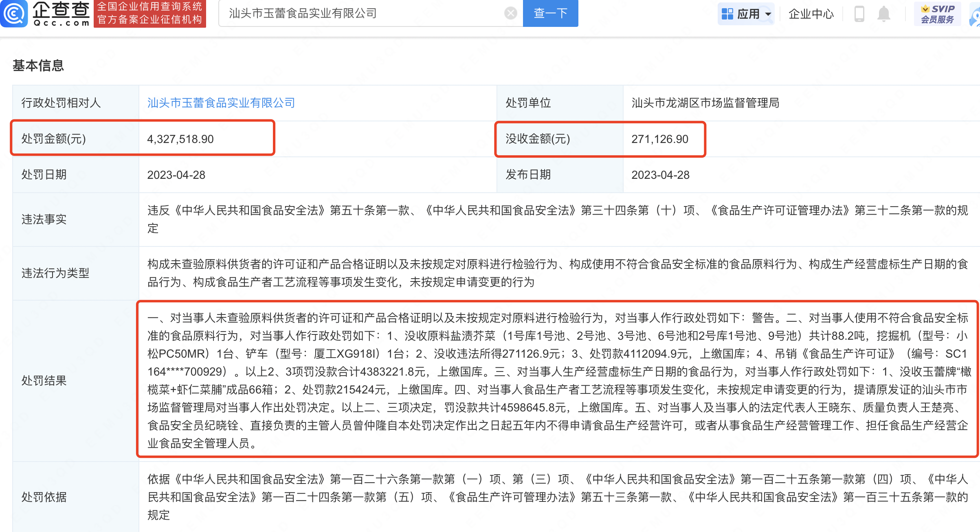Open the mobile app phone icon

pos(859,14)
